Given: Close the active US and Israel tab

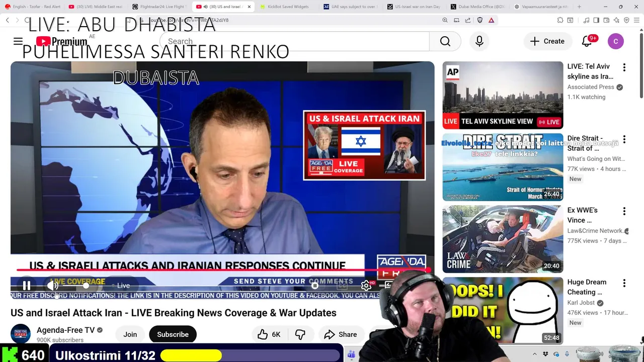Looking at the screenshot, I should click(x=249, y=7).
